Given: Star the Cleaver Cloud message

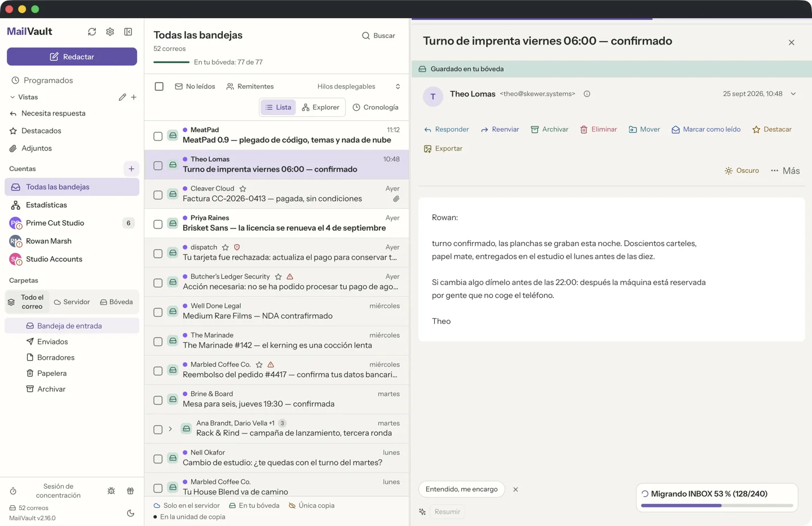Looking at the screenshot, I should coord(242,189).
